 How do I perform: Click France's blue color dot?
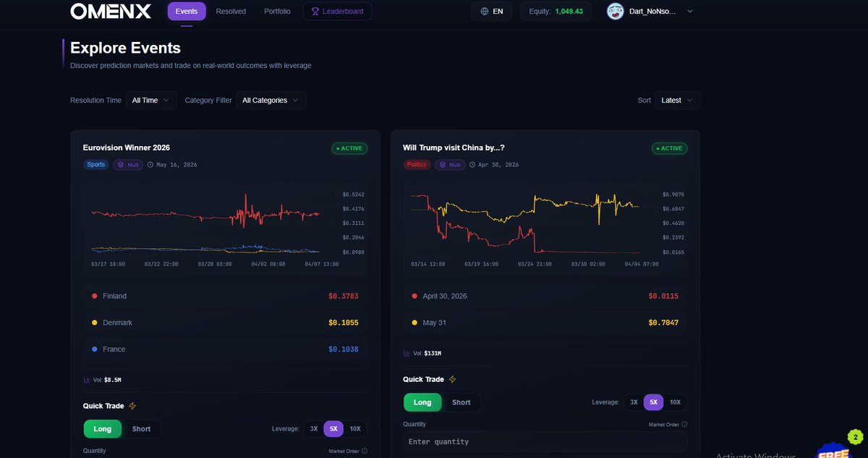(x=95, y=349)
